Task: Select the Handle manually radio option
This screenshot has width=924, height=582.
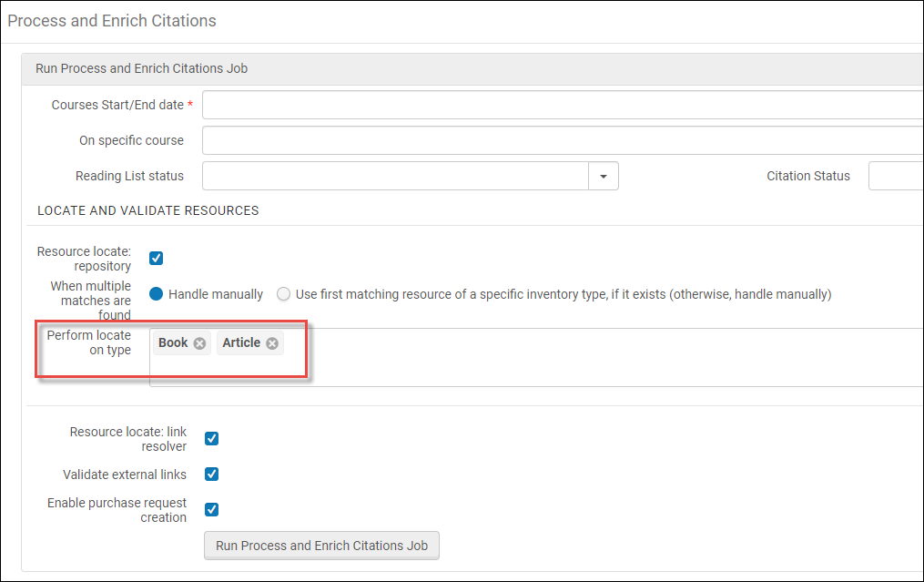Action: pos(157,294)
